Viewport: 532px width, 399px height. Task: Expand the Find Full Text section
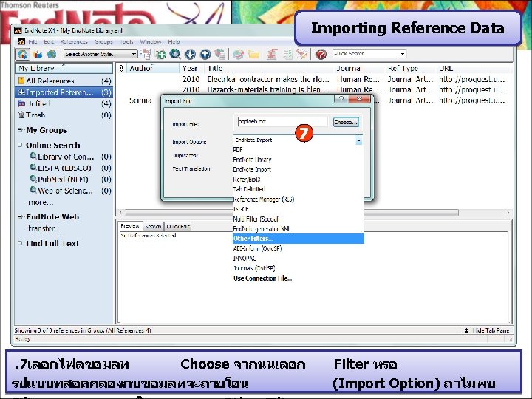(20, 243)
